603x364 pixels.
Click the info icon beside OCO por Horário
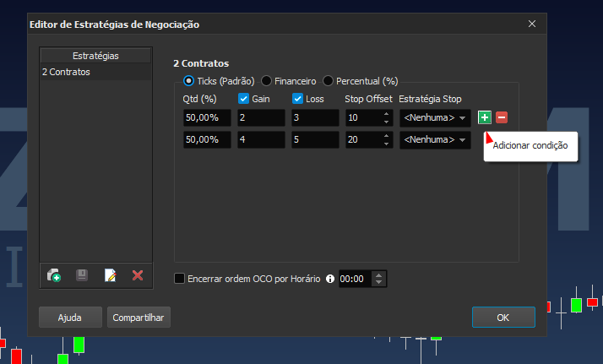[x=330, y=279]
